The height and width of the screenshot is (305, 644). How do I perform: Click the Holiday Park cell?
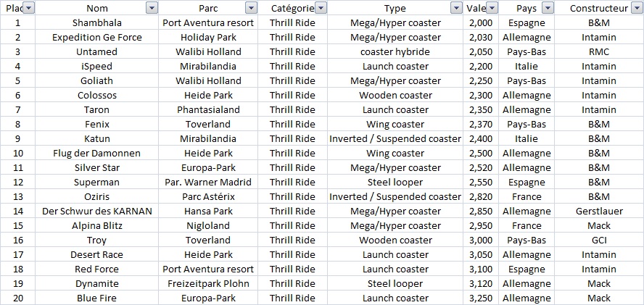(208, 38)
